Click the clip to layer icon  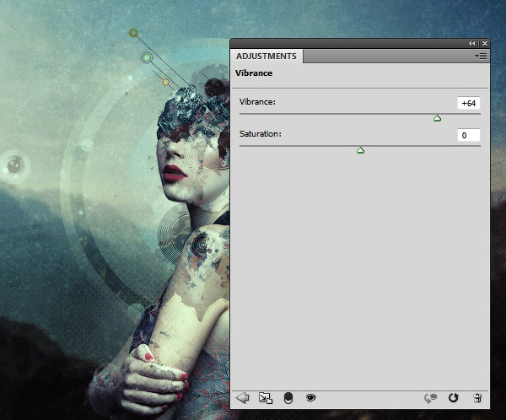(x=288, y=398)
